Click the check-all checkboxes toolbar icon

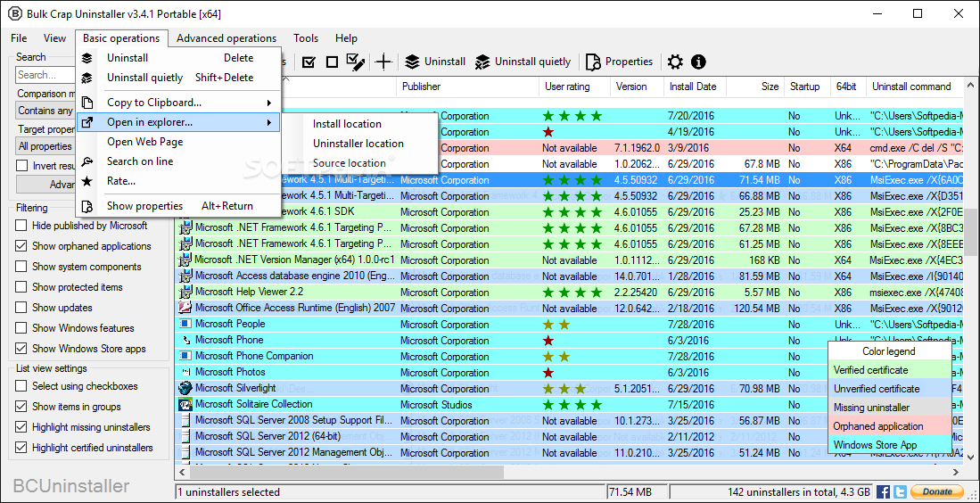tap(309, 62)
